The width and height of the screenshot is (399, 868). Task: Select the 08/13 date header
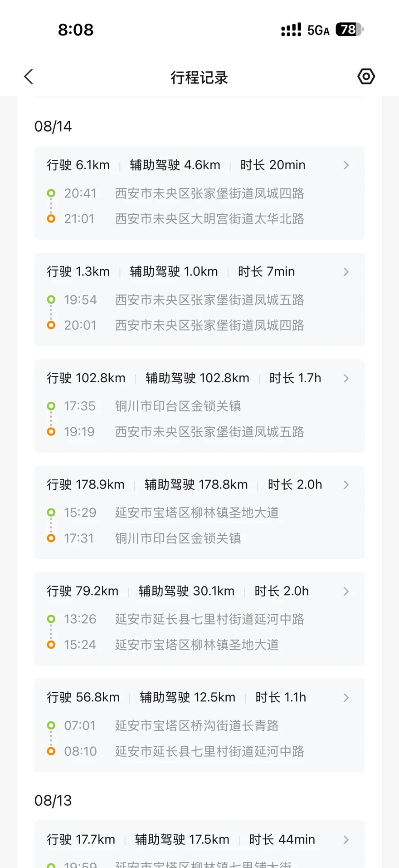coord(53,800)
